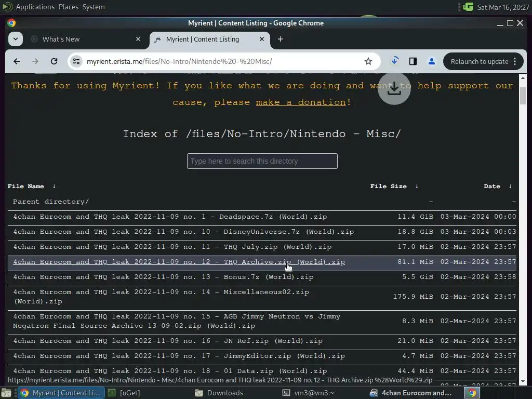
Task: Bookmark this page with the star icon
Action: (368, 61)
